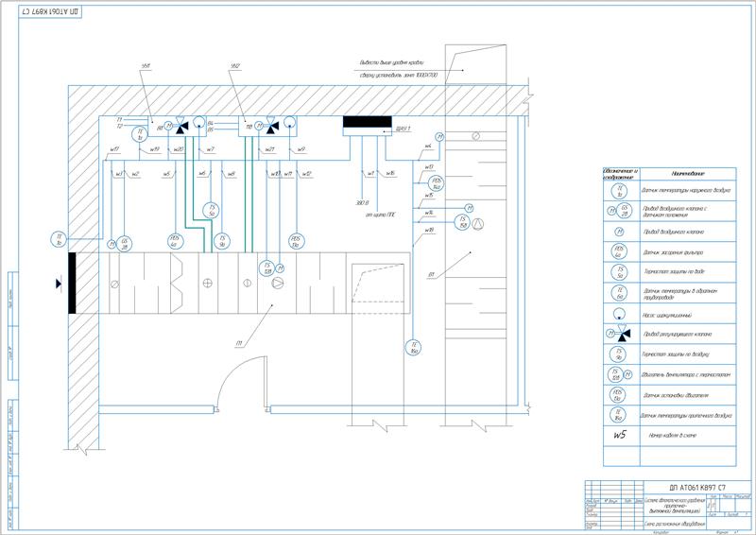
Task: Select the w17 cable label
Action: coord(114,149)
